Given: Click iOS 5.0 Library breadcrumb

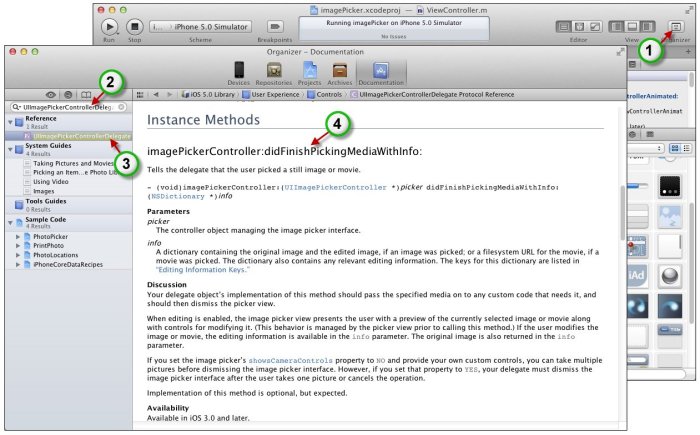Looking at the screenshot, I should pos(208,95).
